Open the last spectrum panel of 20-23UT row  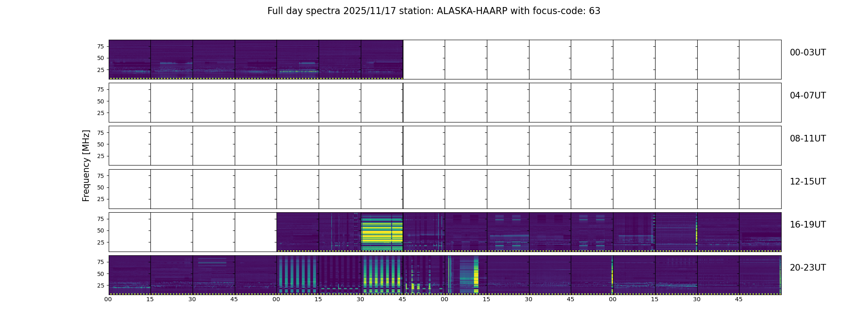click(x=760, y=275)
